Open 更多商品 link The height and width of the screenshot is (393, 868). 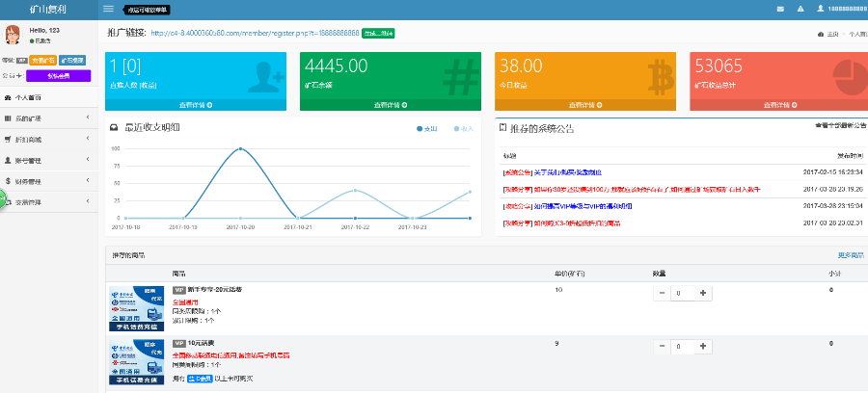852,256
